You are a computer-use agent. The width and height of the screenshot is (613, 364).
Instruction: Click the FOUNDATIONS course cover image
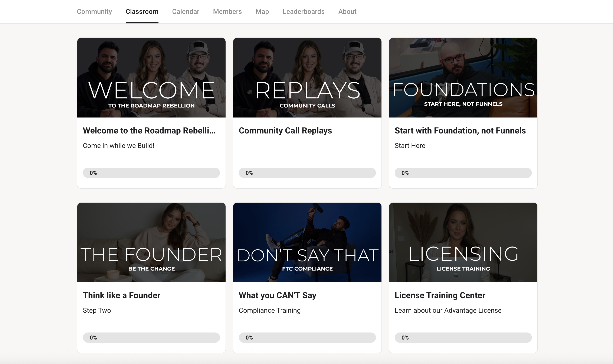coord(463,77)
